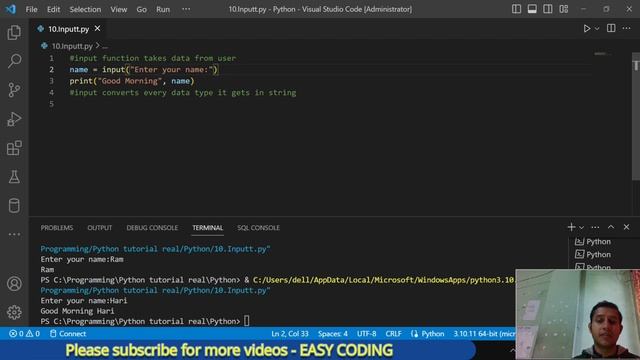Open the database cylinder view
This screenshot has height=360, width=640.
(x=14, y=205)
